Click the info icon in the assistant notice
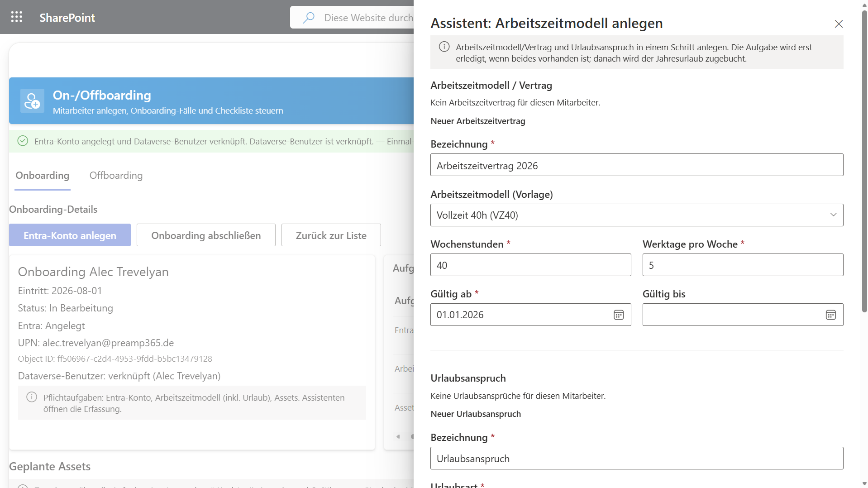This screenshot has width=868, height=488. point(444,47)
